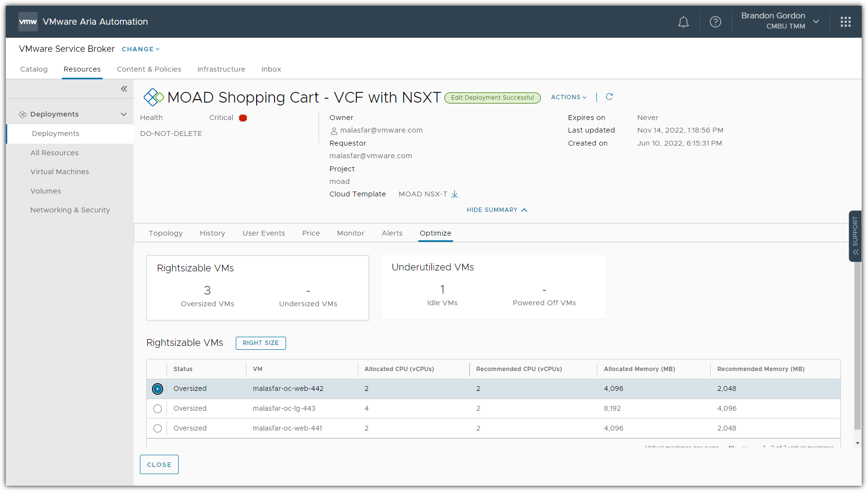Click the VMware logo in the header

click(28, 22)
